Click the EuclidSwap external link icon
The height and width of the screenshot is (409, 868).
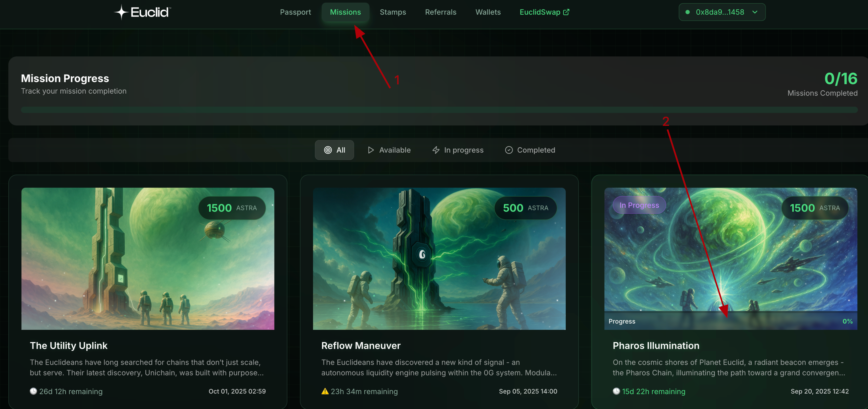click(x=567, y=12)
